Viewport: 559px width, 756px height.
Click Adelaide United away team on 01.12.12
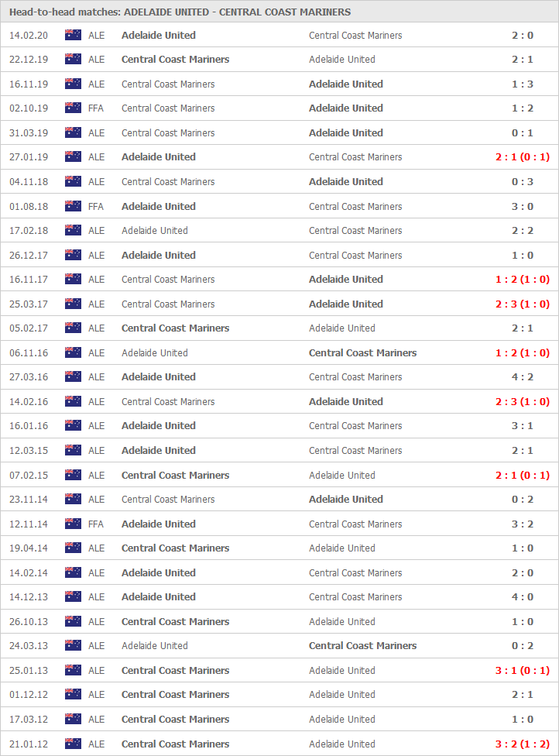click(x=342, y=694)
